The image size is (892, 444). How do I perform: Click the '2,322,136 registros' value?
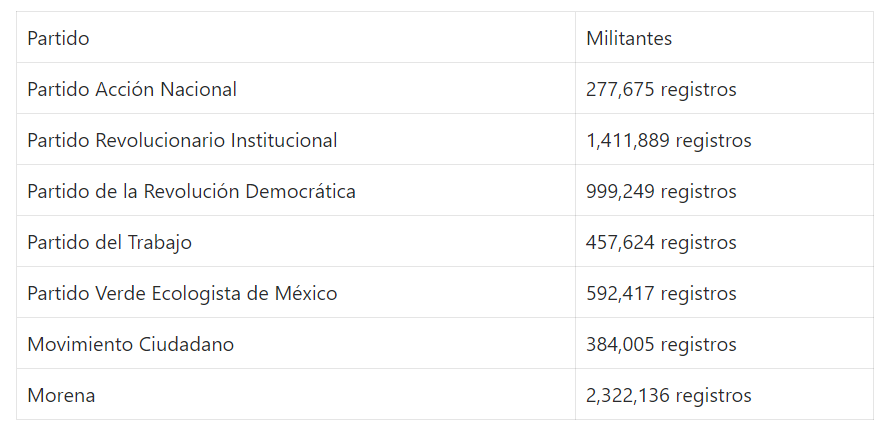tap(669, 395)
